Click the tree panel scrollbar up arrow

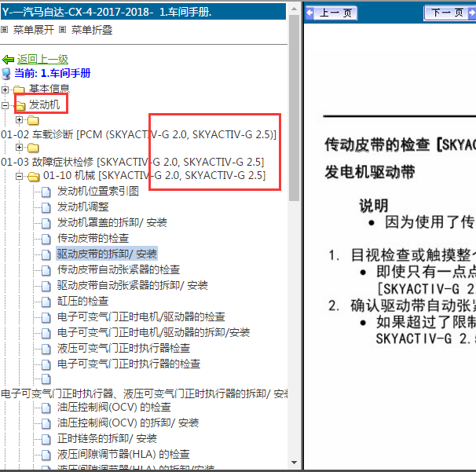(294, 9)
